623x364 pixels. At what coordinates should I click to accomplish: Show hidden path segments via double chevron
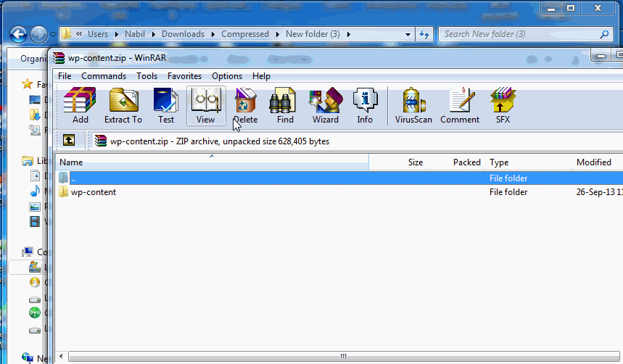point(79,34)
